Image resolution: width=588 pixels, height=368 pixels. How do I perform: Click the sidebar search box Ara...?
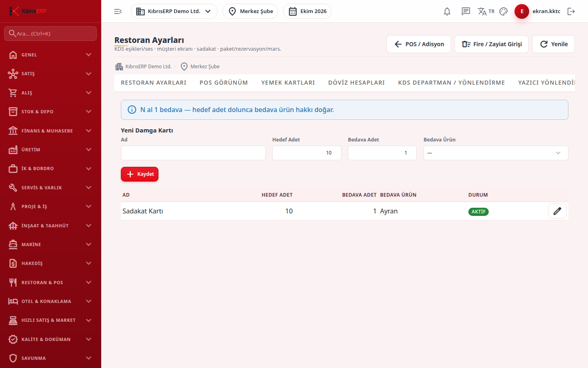(51, 34)
